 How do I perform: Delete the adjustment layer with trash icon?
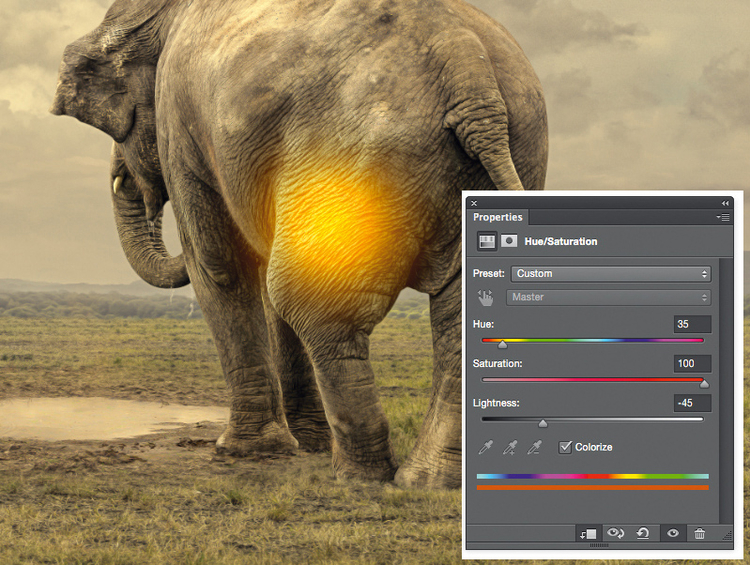coord(699,533)
